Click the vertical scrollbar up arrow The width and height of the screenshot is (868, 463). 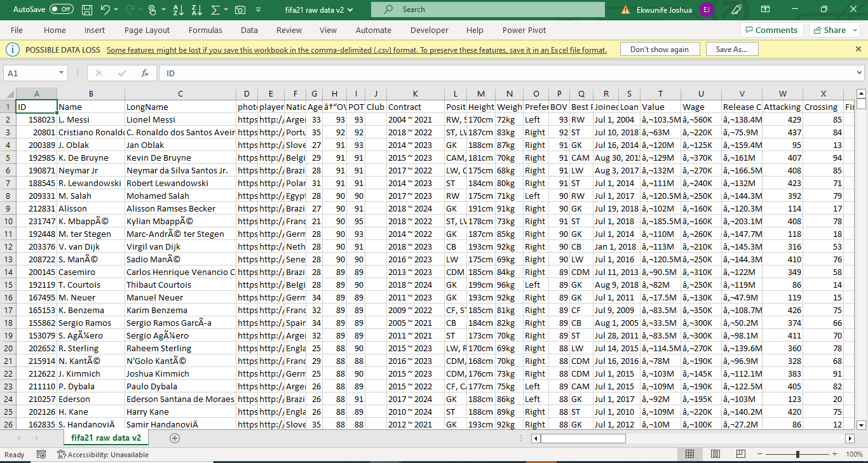862,93
